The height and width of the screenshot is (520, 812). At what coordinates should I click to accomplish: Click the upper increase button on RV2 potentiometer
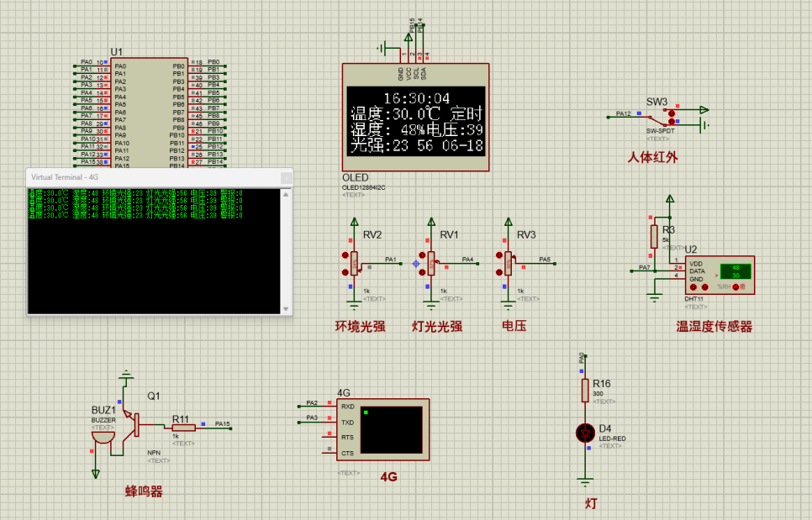[x=345, y=255]
